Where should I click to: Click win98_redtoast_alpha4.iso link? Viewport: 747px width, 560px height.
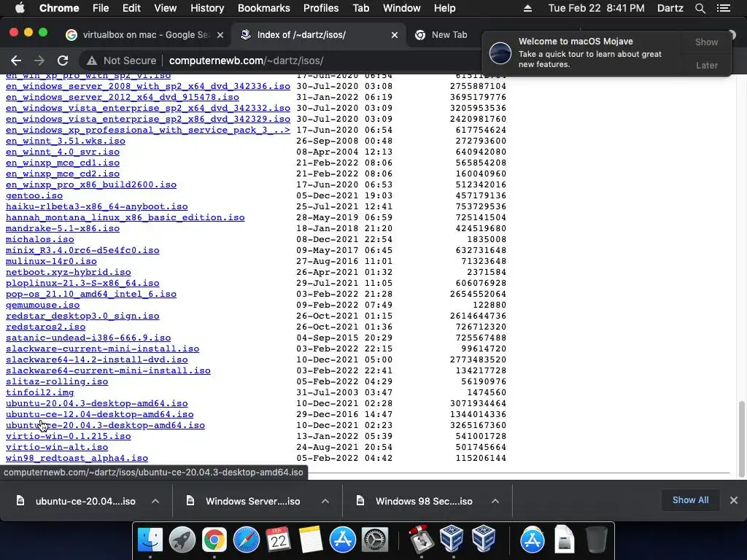[x=77, y=458]
